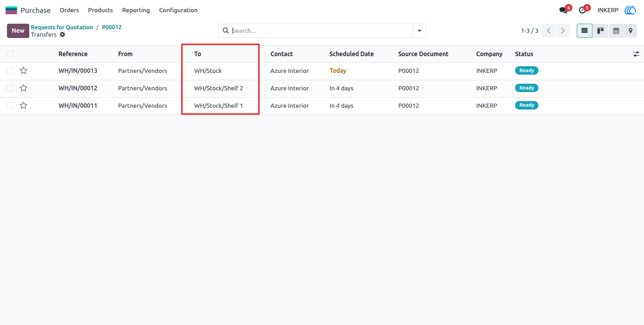Viewport: 644px width, 325px height.
Task: Open the user avatar logo next to INKERP
Action: pyautogui.click(x=630, y=10)
